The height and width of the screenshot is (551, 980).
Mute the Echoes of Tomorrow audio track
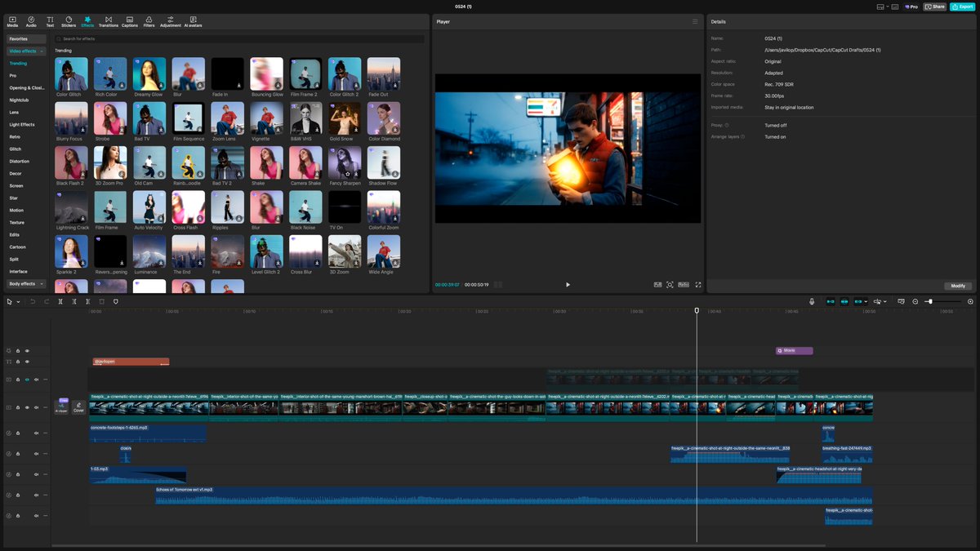tap(37, 495)
